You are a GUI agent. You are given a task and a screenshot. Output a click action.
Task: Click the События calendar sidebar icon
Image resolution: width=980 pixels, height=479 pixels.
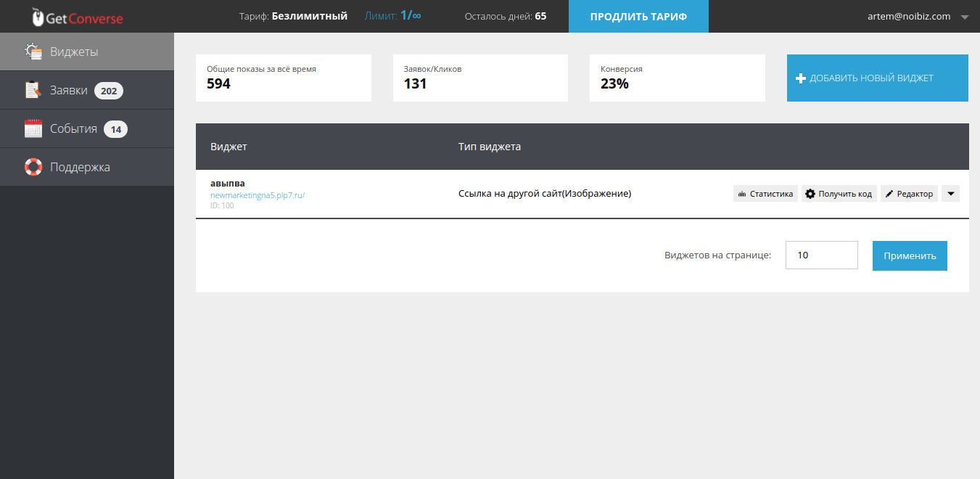pyautogui.click(x=33, y=128)
